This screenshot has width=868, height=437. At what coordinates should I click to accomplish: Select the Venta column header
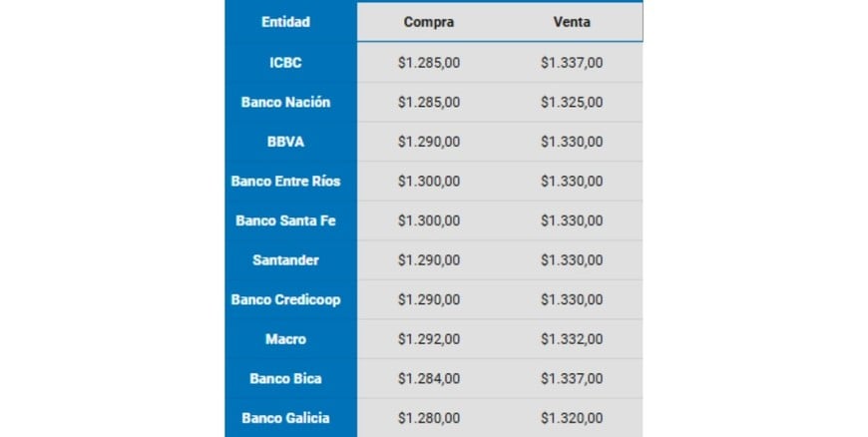(572, 22)
